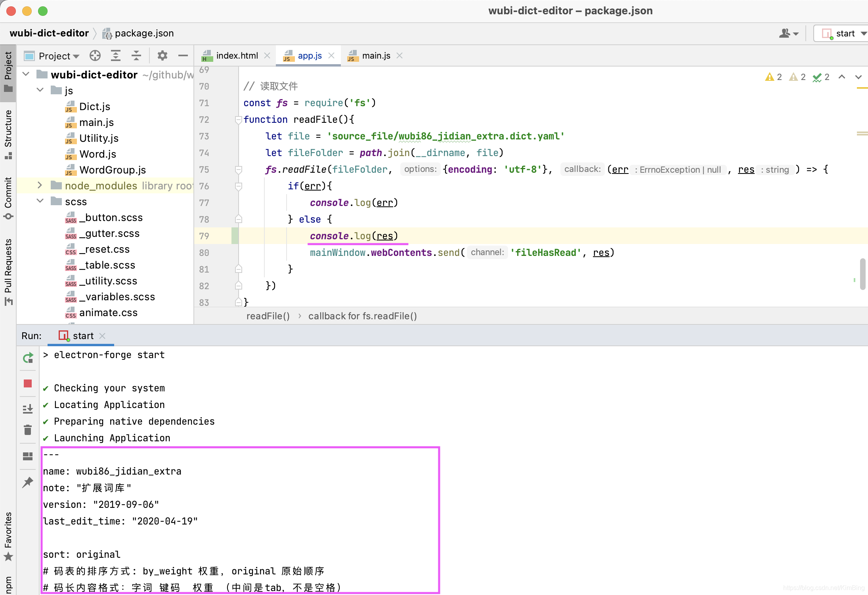Switch to the index.html editor tab
Screen dimensions: 868x595
click(237, 56)
